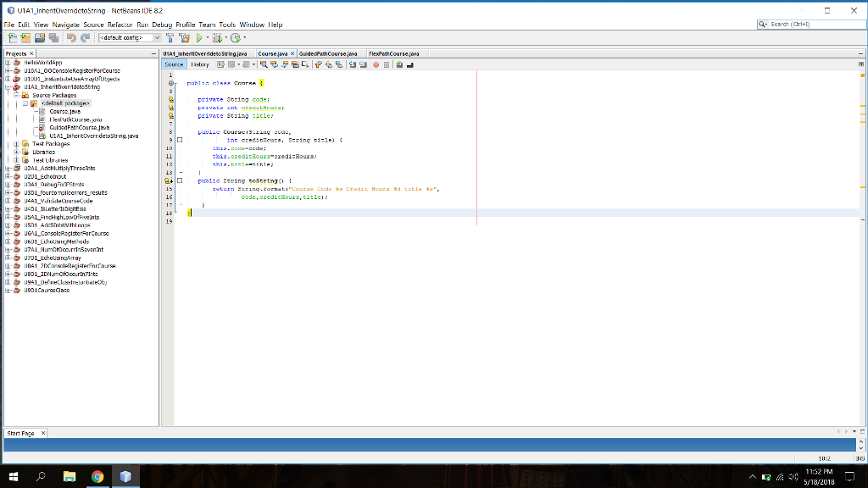Toggle Highlight Search in the editor toolbar

click(294, 65)
